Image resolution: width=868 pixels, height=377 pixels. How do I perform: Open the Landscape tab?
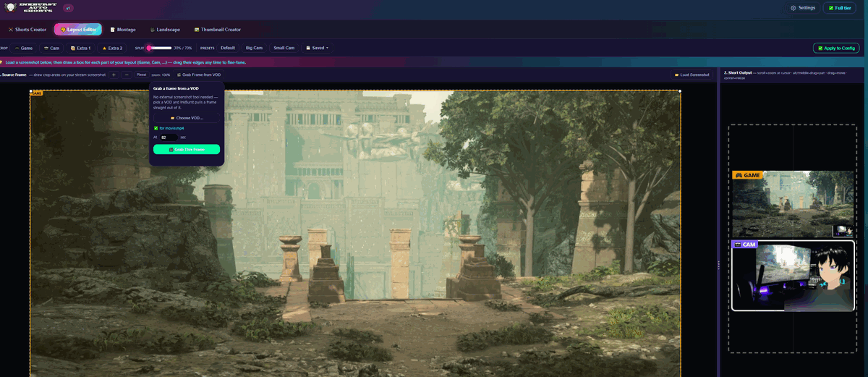point(165,30)
